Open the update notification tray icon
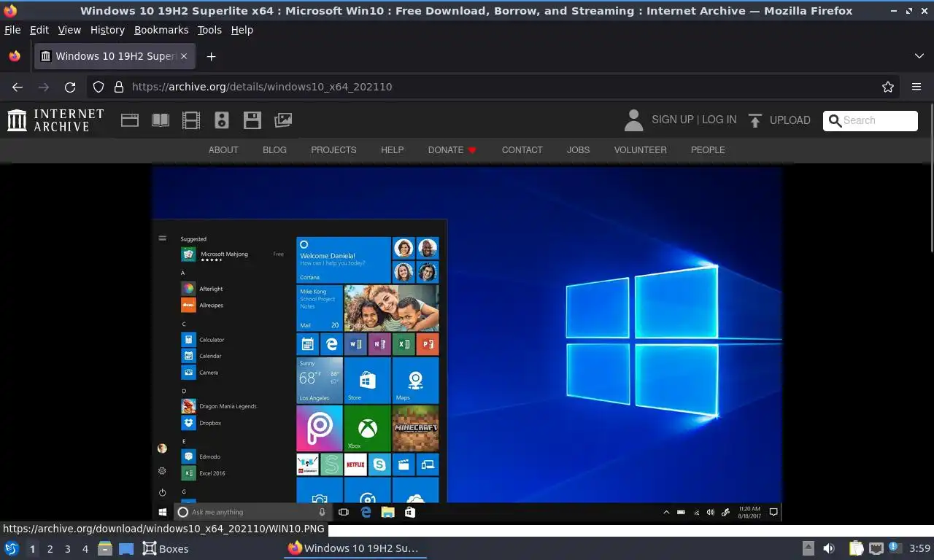Viewport: 934px width, 560px height. click(x=893, y=548)
